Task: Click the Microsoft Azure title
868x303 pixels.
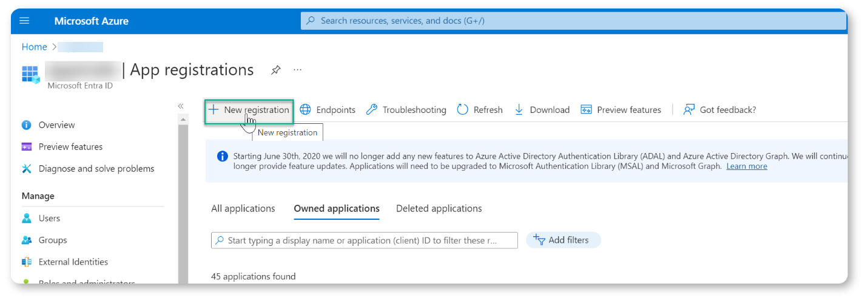Action: (x=91, y=21)
